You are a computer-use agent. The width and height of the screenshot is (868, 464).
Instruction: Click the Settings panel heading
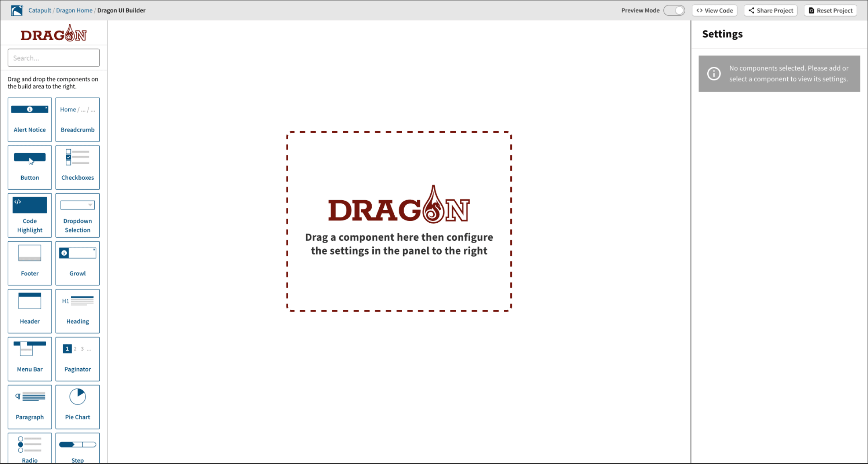coord(723,34)
